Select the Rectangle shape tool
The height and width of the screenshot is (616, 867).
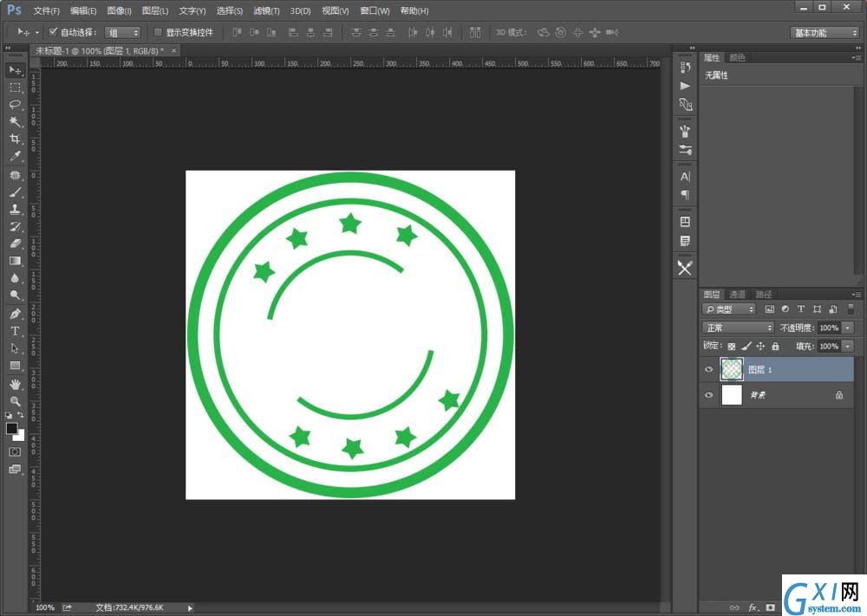point(15,365)
